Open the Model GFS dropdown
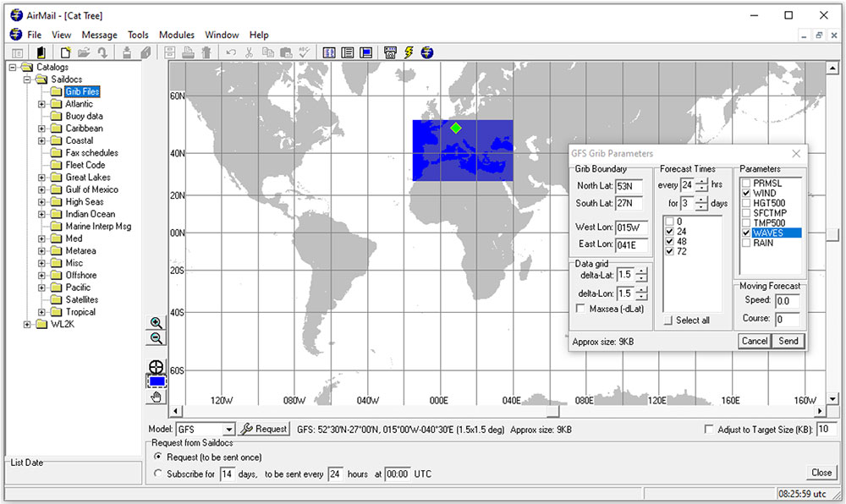 (x=228, y=430)
